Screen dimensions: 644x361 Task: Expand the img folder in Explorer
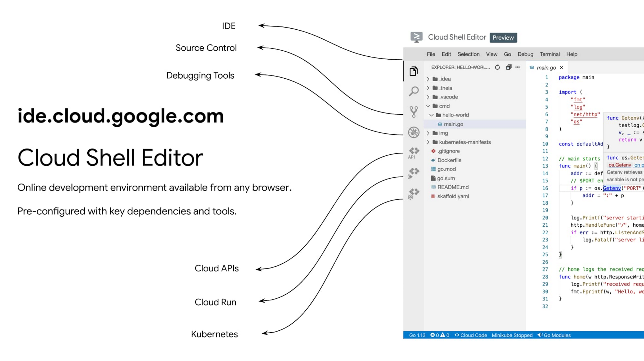tap(429, 133)
